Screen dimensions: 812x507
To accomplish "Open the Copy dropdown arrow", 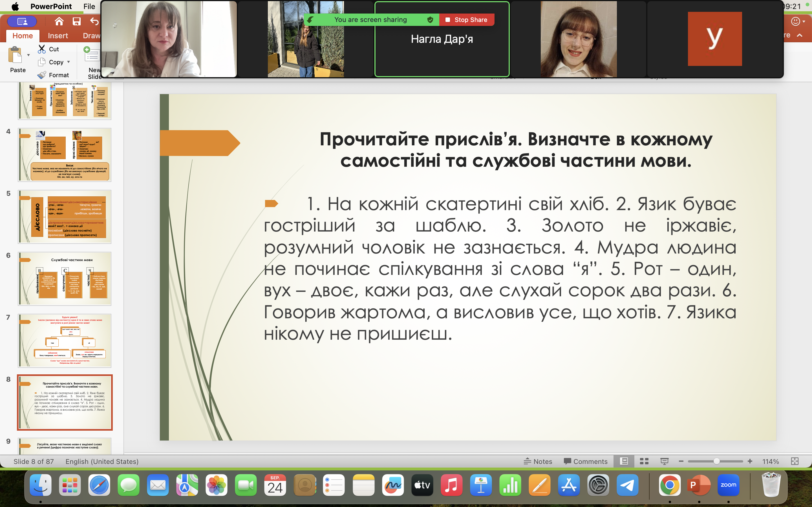I will tap(69, 62).
